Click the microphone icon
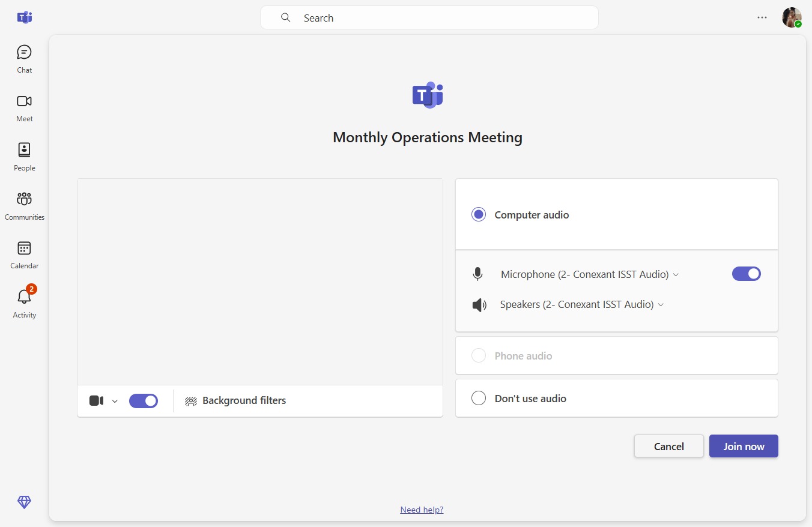This screenshot has height=527, width=812. (x=477, y=274)
